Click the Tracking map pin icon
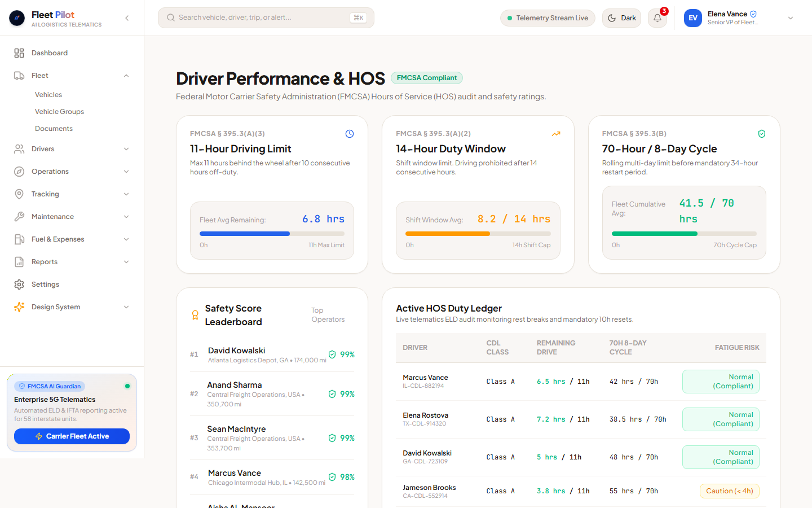Screen dimensions: 812x508 click(x=19, y=194)
